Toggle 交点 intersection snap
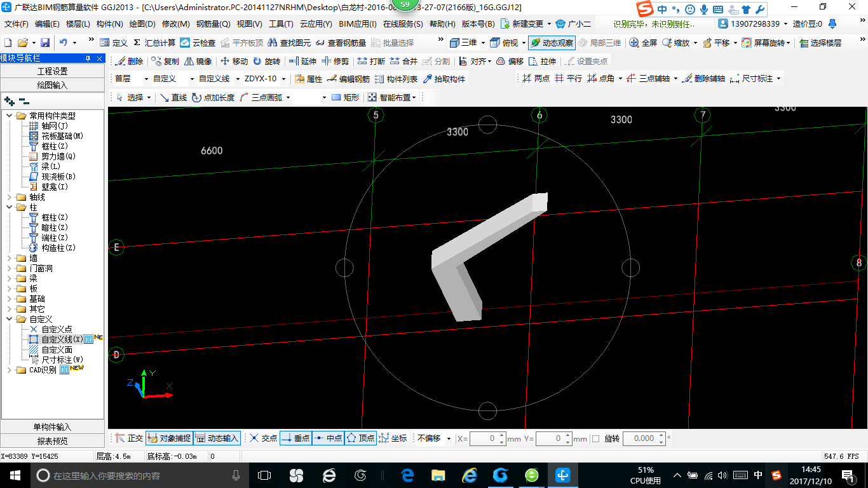 (x=263, y=438)
